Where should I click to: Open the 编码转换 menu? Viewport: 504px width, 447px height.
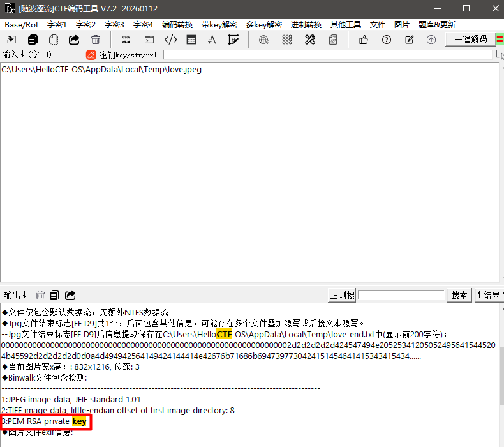click(177, 24)
